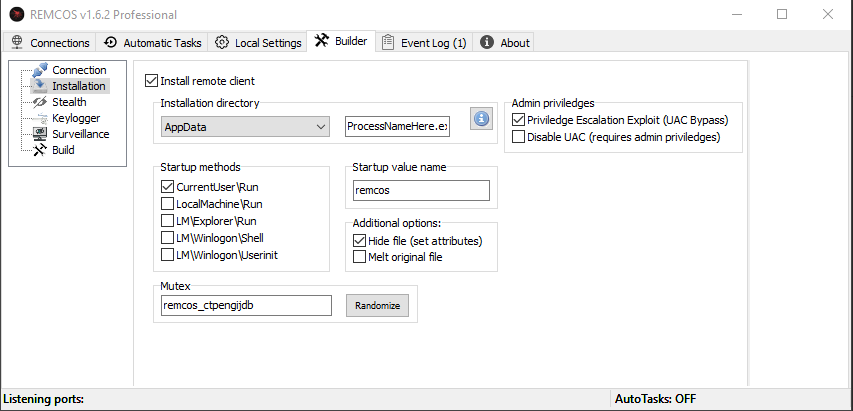Open the Event Log (1) tab
The height and width of the screenshot is (411, 853).
pyautogui.click(x=424, y=42)
